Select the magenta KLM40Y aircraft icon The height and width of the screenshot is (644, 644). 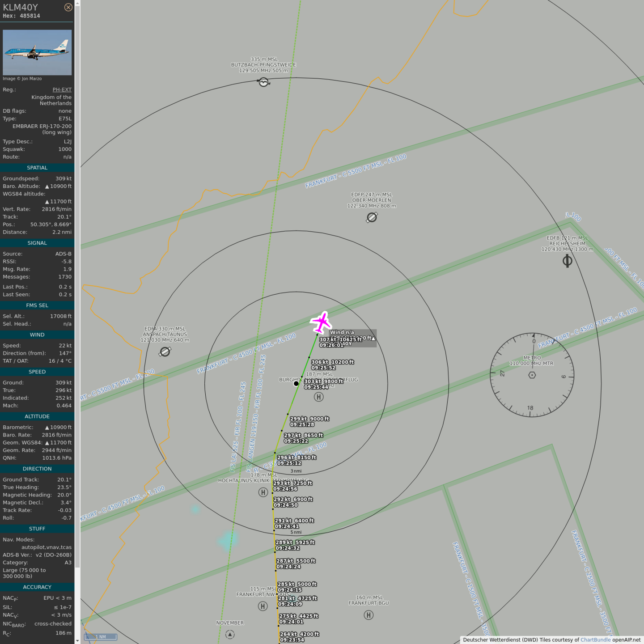pos(321,322)
